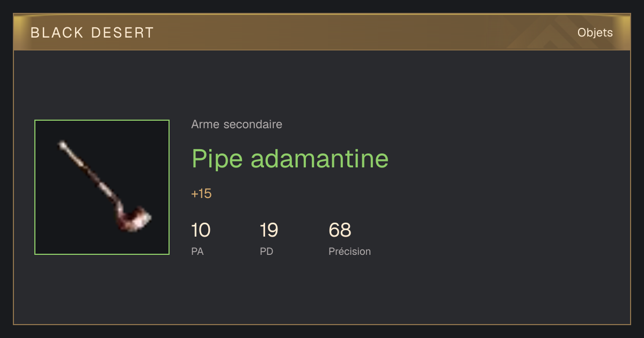Click the PD value 19

(269, 230)
